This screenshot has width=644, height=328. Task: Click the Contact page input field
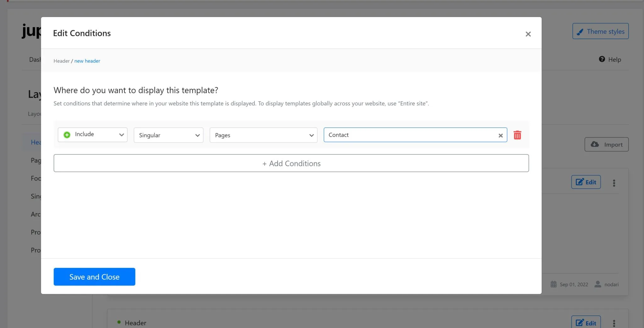pos(415,135)
